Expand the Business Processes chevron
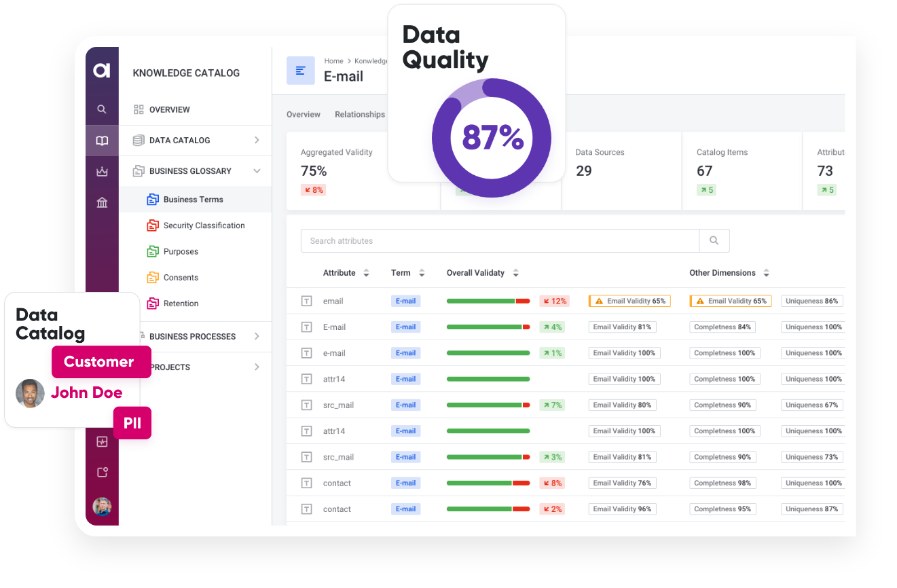897x588 pixels. pyautogui.click(x=257, y=336)
